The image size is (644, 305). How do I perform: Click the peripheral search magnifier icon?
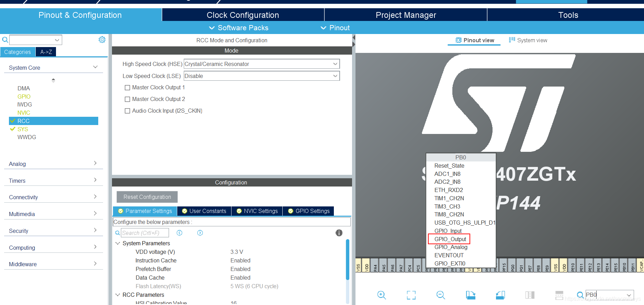coord(5,40)
